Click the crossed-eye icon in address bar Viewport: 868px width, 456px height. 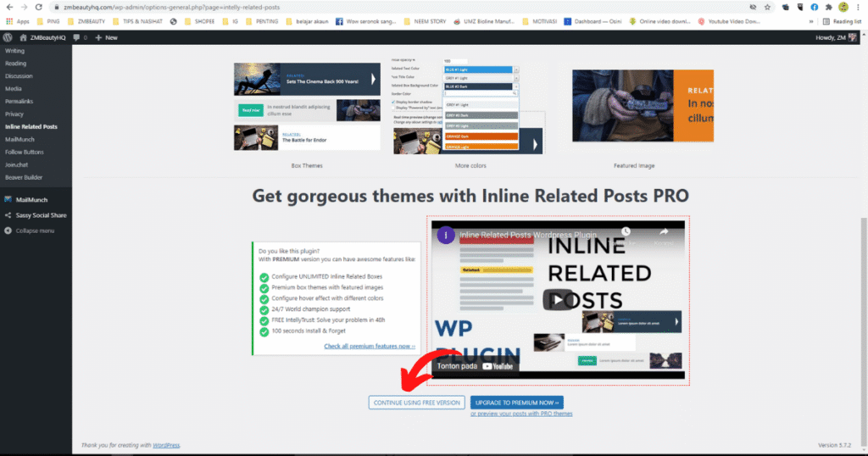click(753, 7)
